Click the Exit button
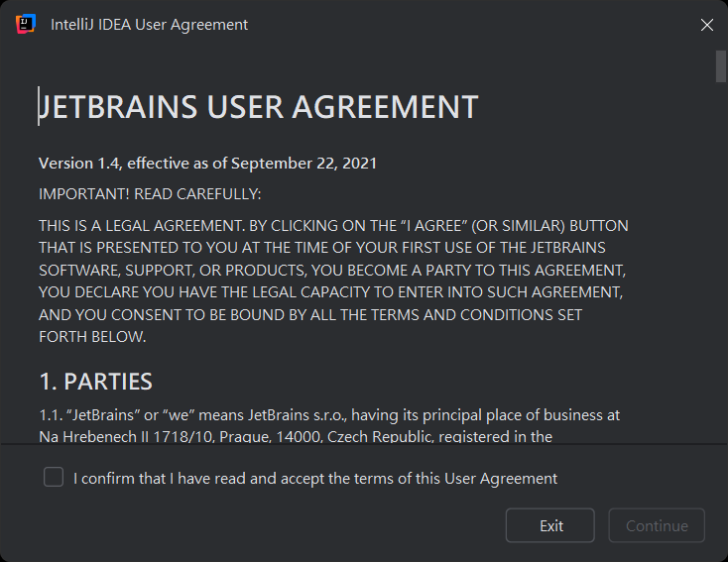This screenshot has width=728, height=562. pos(550,525)
